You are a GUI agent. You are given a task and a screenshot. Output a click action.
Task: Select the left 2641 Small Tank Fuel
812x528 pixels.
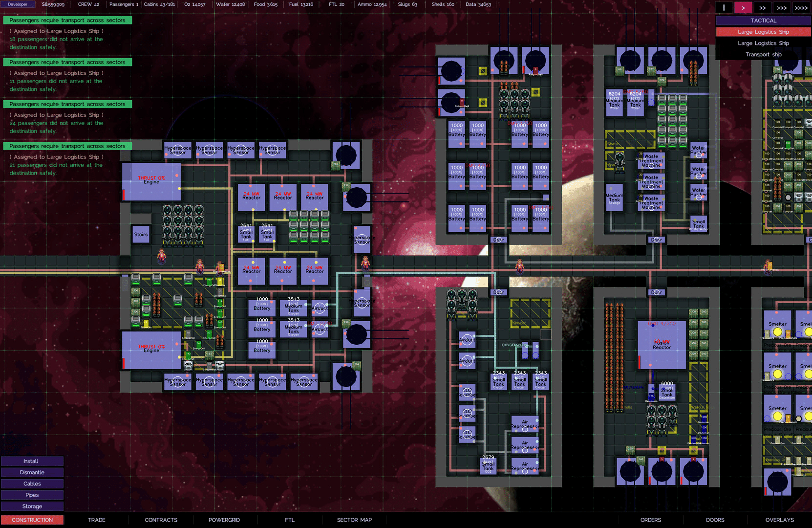(x=246, y=234)
